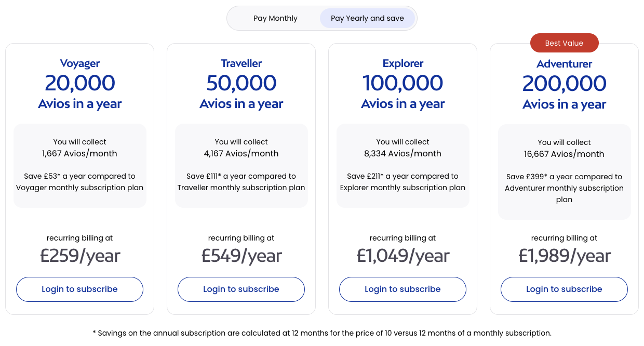Click the £259/year price
The image size is (644, 346).
tap(80, 256)
